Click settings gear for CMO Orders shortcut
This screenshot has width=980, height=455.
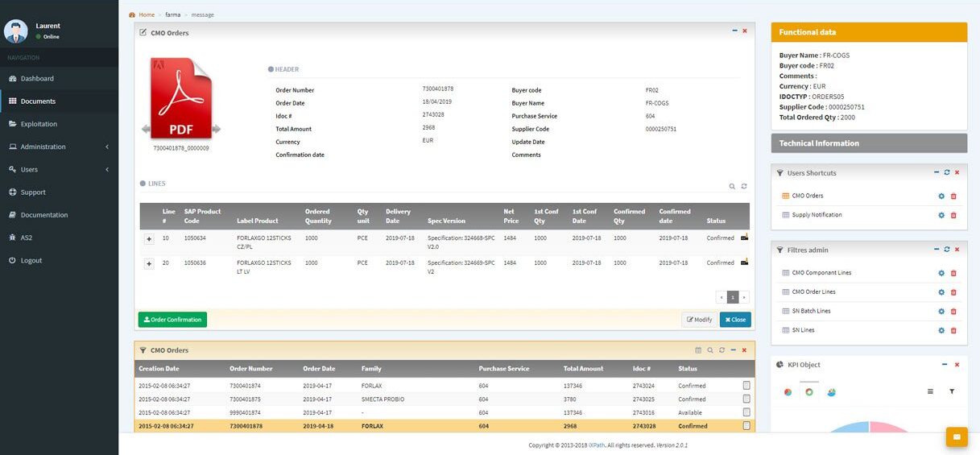941,196
